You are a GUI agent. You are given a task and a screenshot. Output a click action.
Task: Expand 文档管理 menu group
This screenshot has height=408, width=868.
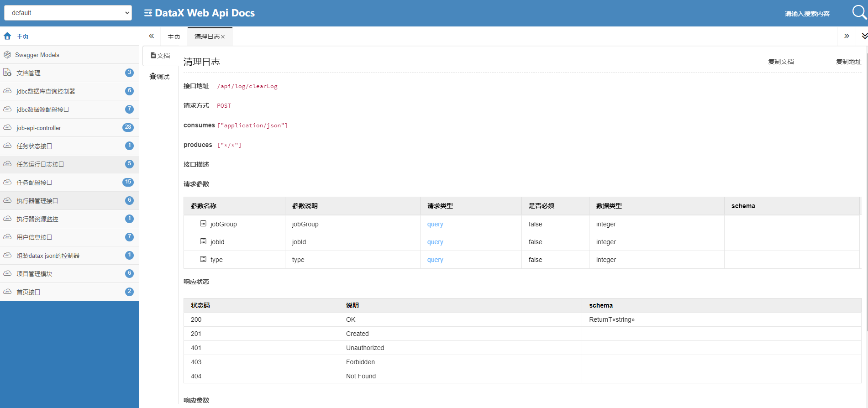(x=69, y=73)
